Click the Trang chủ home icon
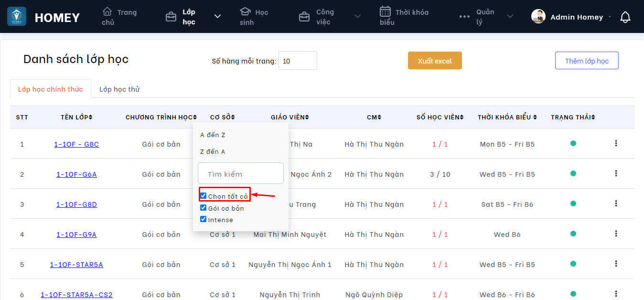The image size is (644, 300). click(107, 11)
